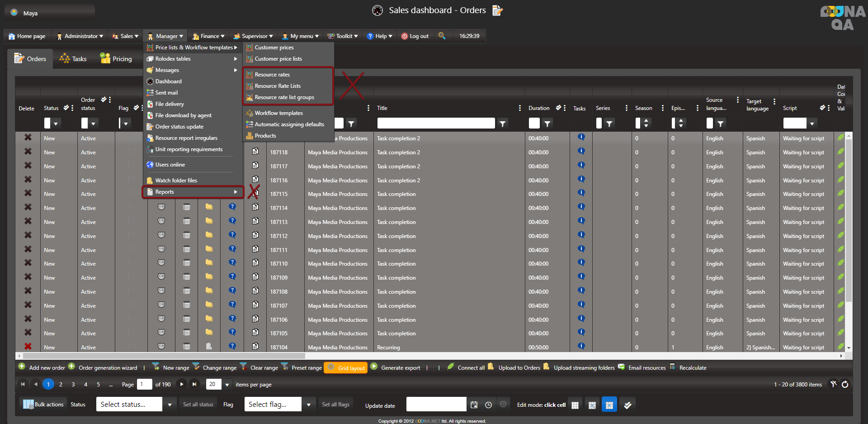This screenshot has height=424, width=868.
Task: Switch to the Pricing tab
Action: [x=116, y=59]
